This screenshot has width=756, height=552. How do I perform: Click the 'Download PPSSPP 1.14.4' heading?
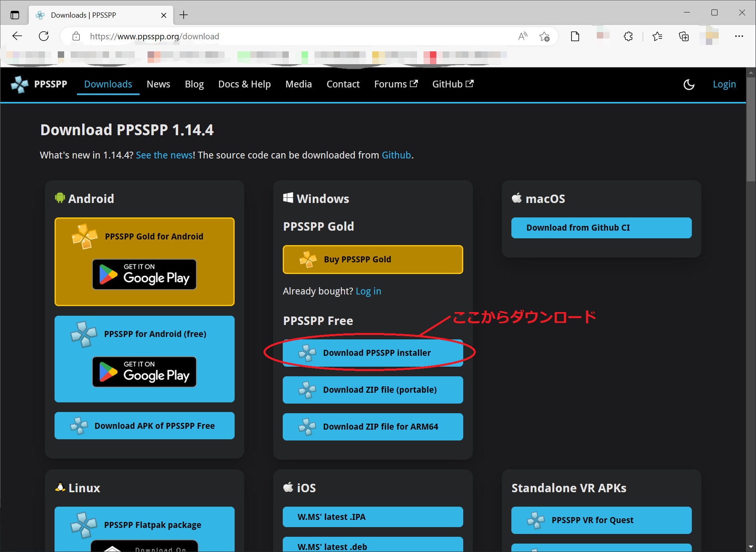127,130
